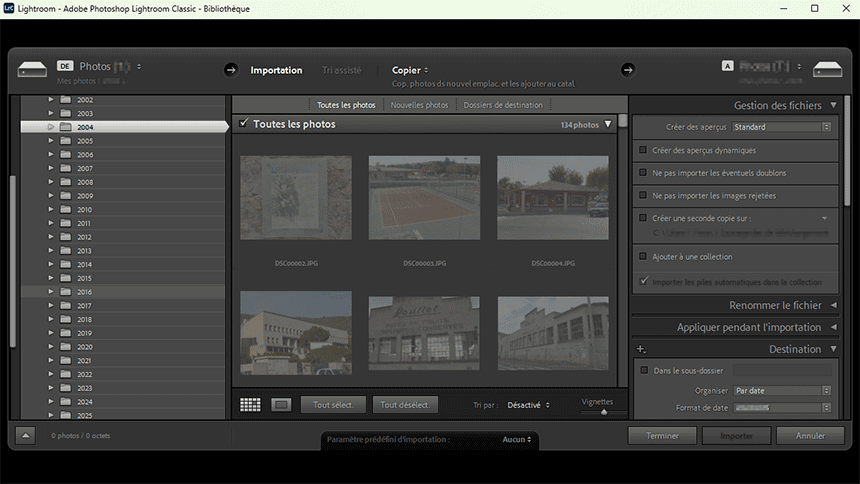Select the Tri assisté mode

(342, 70)
